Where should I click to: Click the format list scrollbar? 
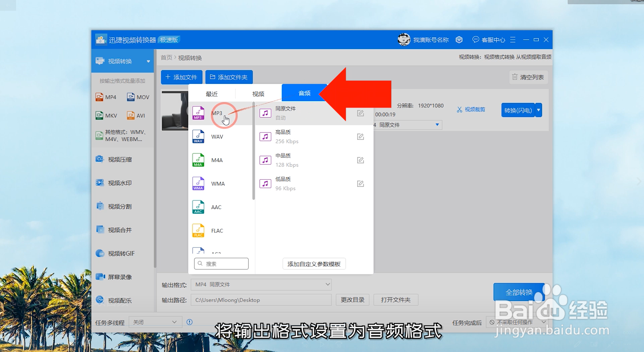254,151
